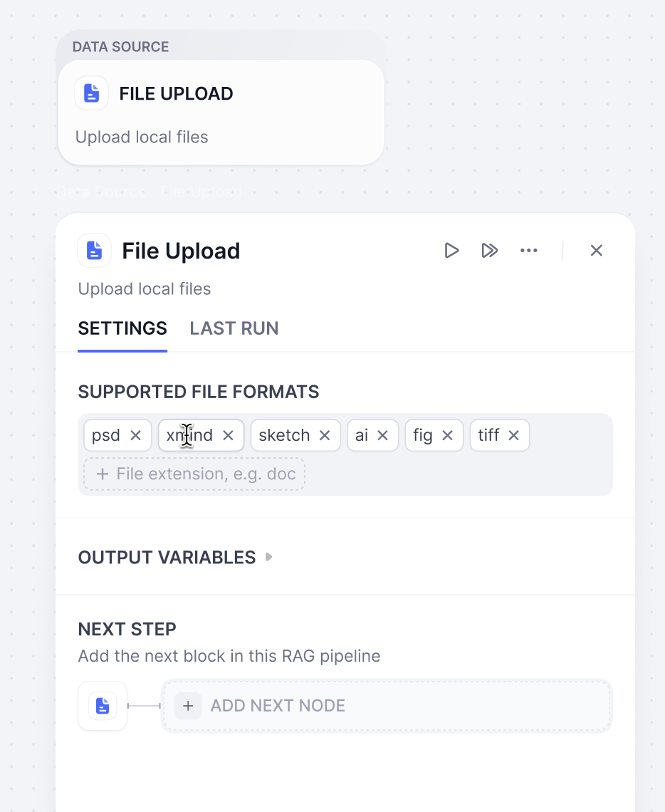Remove the xmind file format tag
665x812 pixels.
coord(229,435)
